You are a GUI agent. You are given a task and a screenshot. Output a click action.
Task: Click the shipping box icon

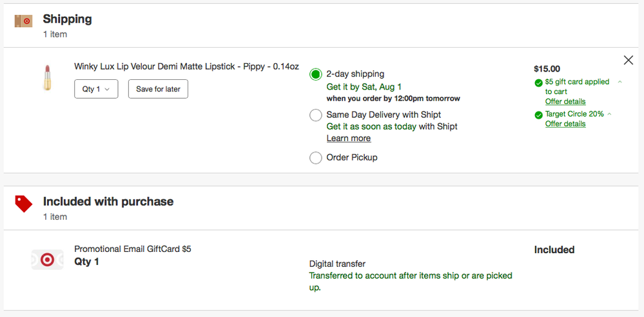23,21
